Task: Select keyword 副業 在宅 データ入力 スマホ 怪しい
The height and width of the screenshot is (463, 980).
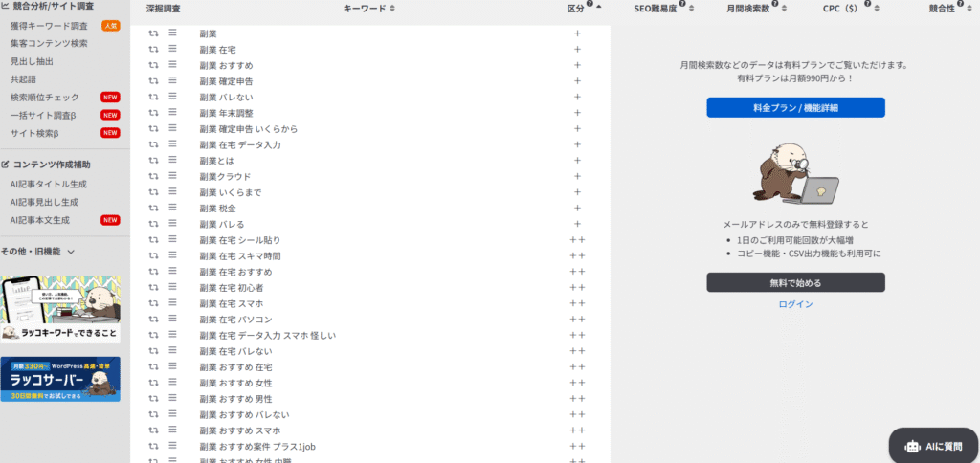Action: tap(268, 336)
